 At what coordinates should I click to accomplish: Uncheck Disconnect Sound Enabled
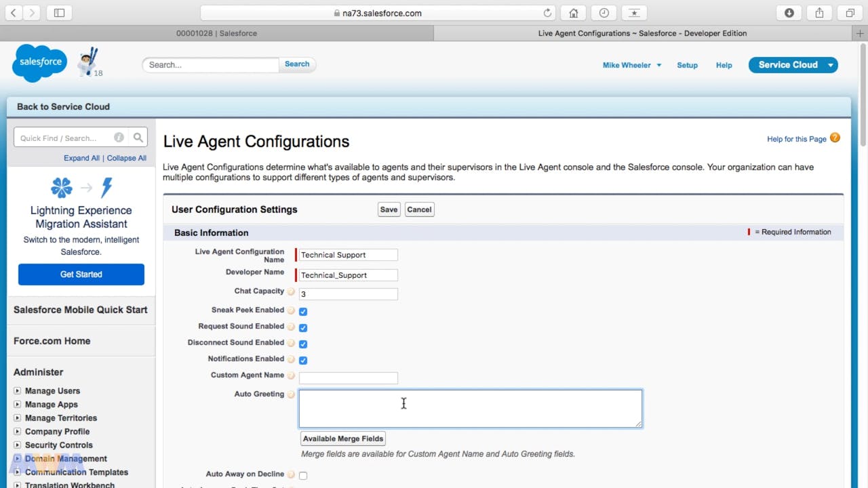click(x=303, y=344)
